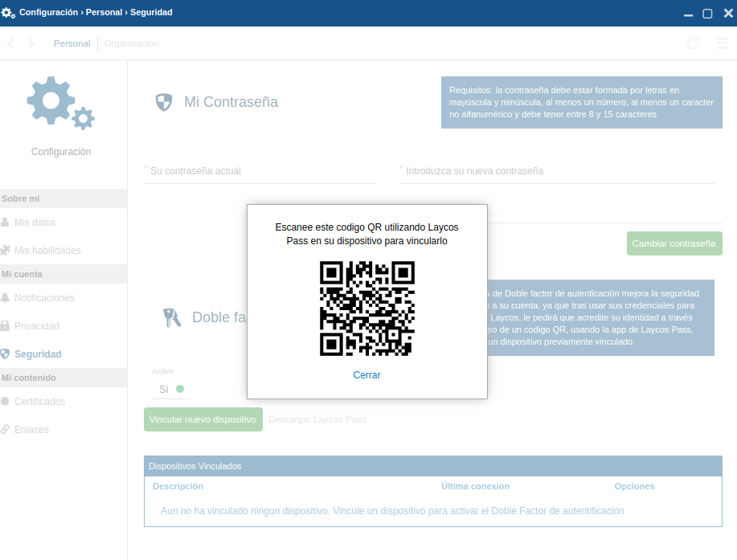Click the back navigation arrow

pyautogui.click(x=10, y=43)
